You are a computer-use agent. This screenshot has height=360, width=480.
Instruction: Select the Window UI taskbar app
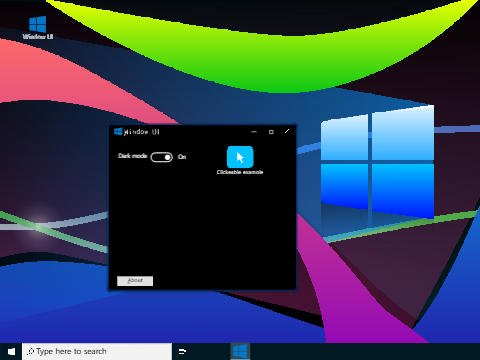tap(240, 351)
